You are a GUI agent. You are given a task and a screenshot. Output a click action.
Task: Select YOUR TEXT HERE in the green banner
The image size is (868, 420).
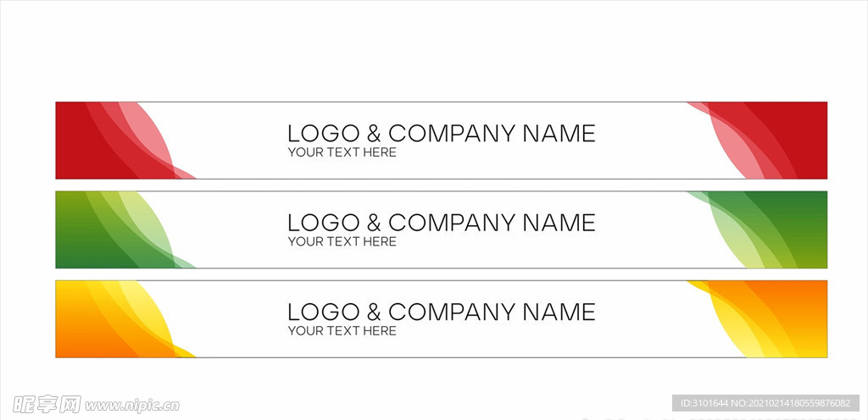[342, 241]
